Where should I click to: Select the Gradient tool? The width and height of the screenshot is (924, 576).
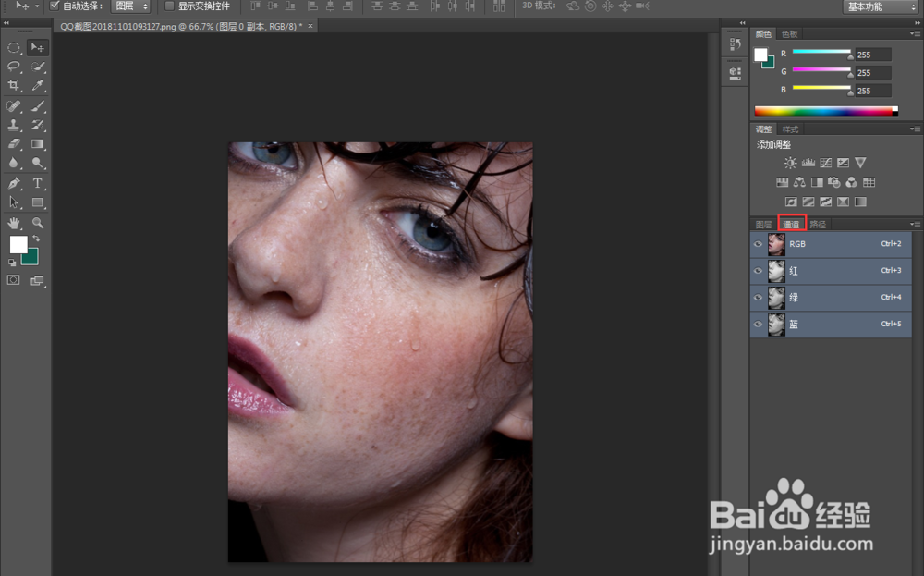38,144
